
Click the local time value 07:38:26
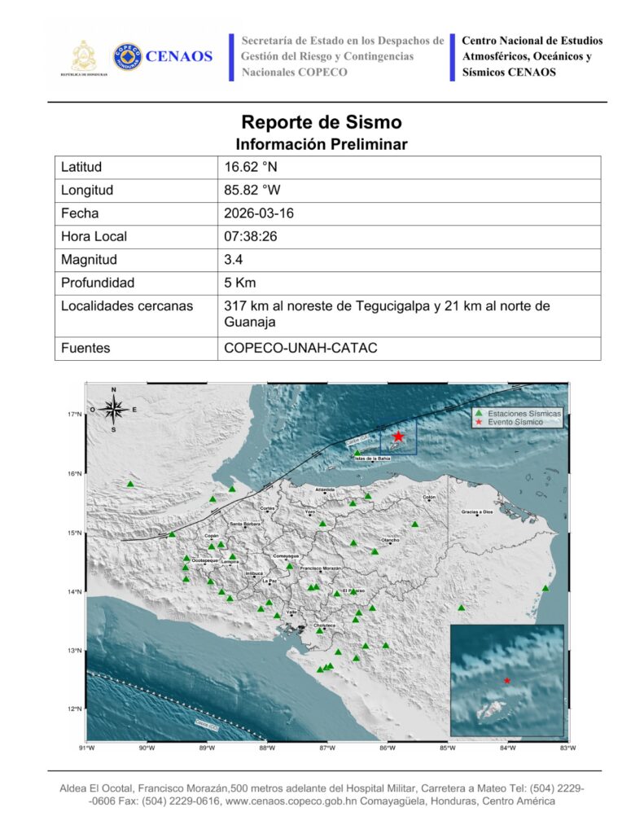pyautogui.click(x=251, y=236)
